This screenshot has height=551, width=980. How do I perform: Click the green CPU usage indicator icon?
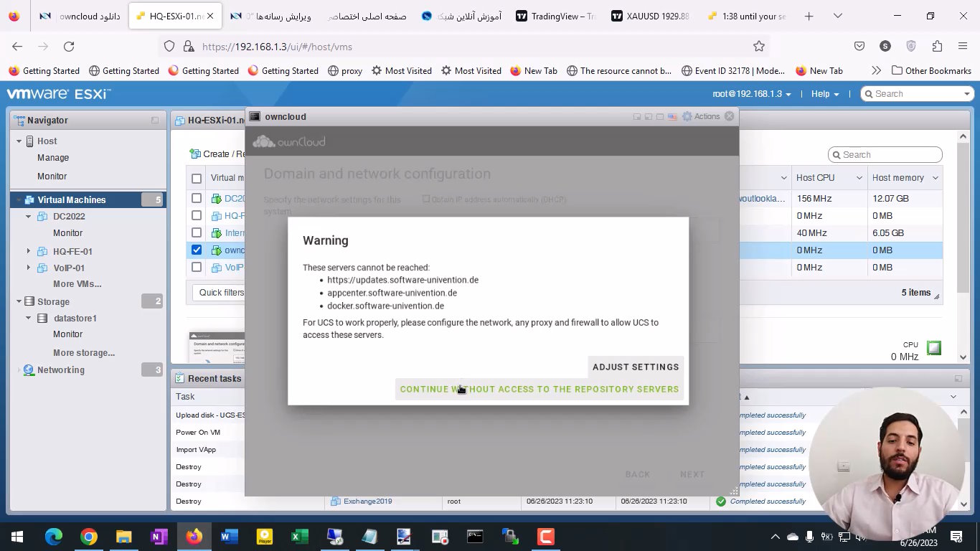(933, 348)
